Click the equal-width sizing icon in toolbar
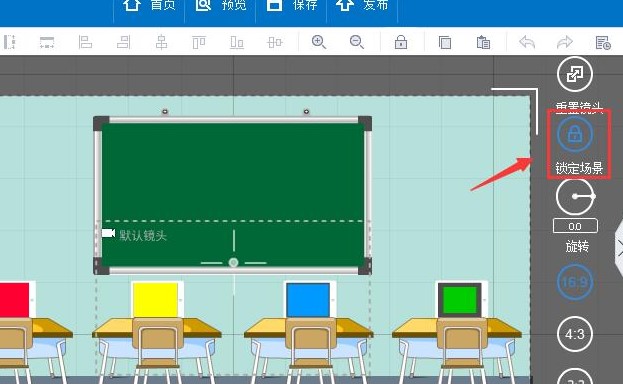623x392 pixels. click(47, 42)
